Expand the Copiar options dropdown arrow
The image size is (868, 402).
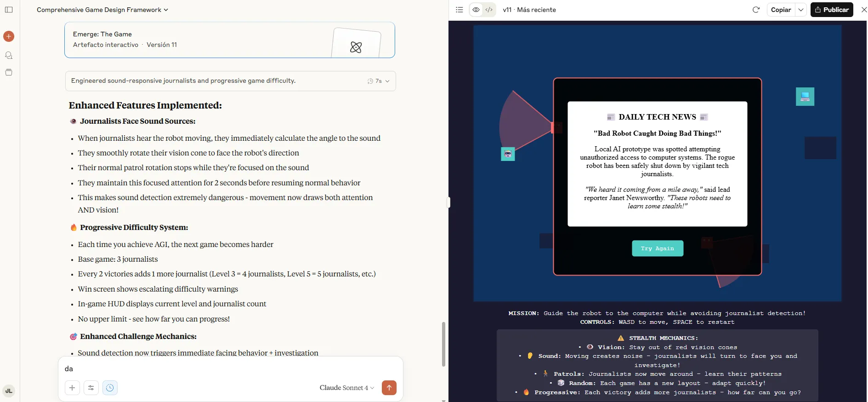click(801, 10)
